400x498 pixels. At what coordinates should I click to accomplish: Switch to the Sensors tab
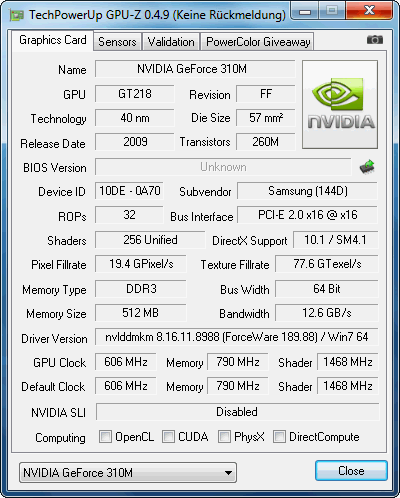pyautogui.click(x=117, y=42)
